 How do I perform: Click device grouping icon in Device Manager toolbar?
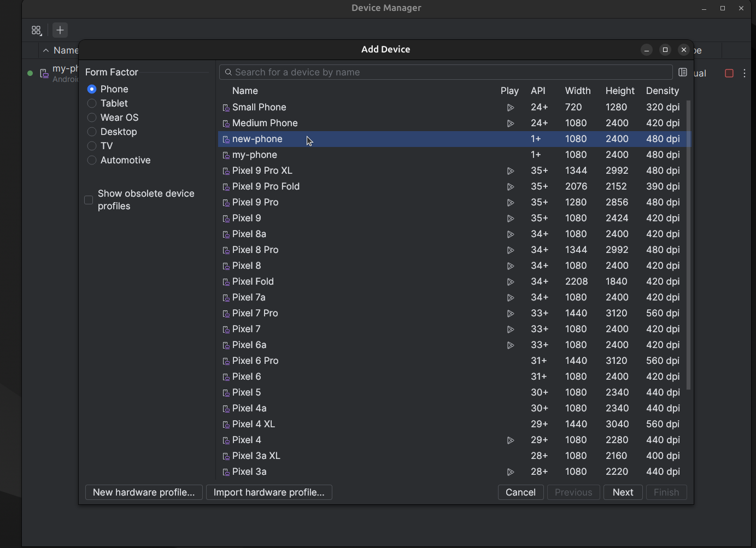tap(36, 30)
